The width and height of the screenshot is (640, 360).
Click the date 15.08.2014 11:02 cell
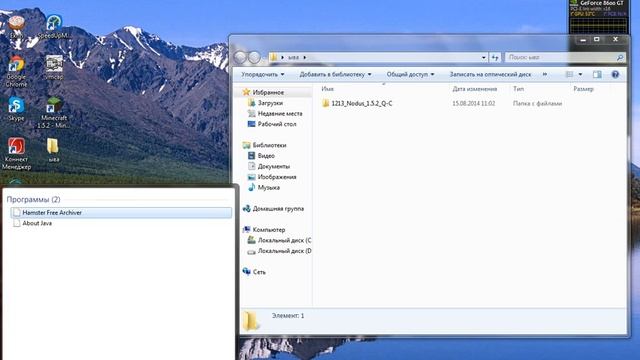pyautogui.click(x=473, y=103)
